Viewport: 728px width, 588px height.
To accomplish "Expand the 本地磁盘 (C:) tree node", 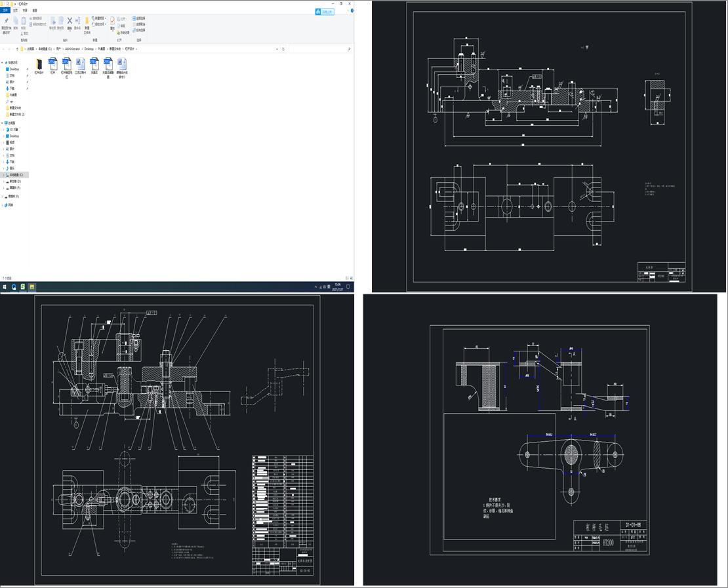I will pos(4,175).
